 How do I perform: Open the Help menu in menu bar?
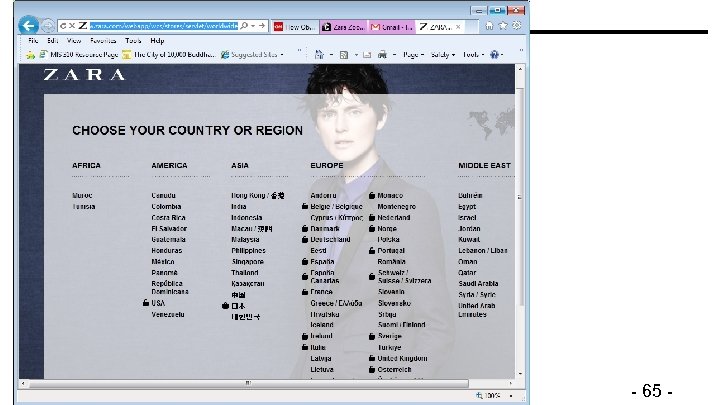click(x=157, y=40)
